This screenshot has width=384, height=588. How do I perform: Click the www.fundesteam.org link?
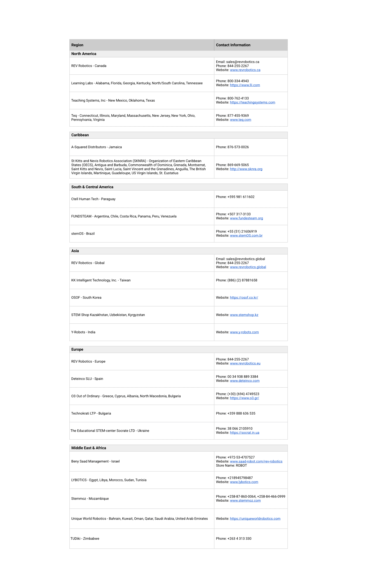tap(246, 218)
